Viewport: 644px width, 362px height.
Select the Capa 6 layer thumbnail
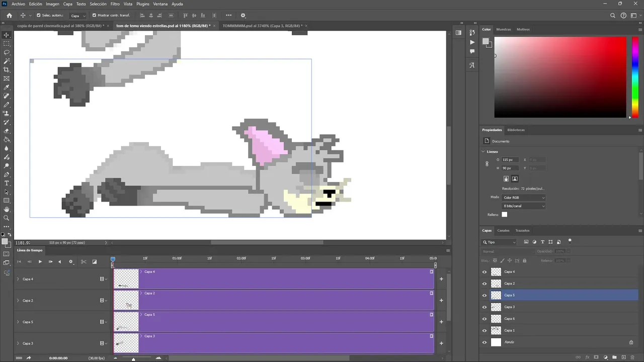[496, 319]
